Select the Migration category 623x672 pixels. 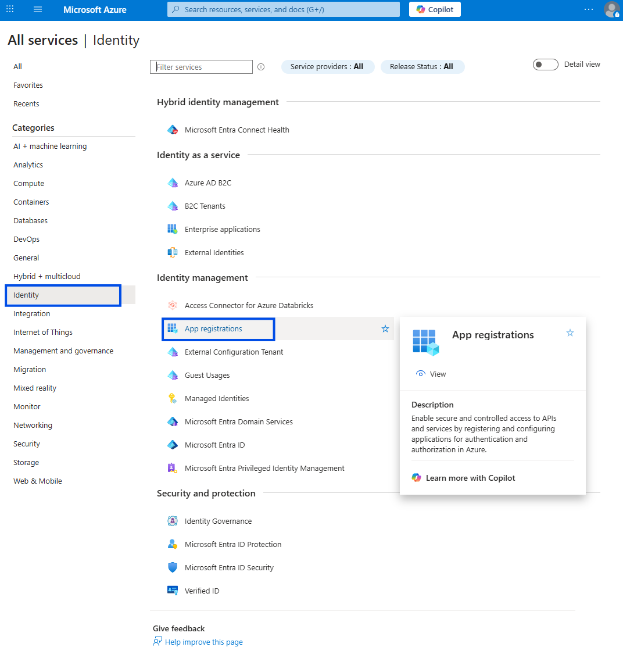[30, 370]
